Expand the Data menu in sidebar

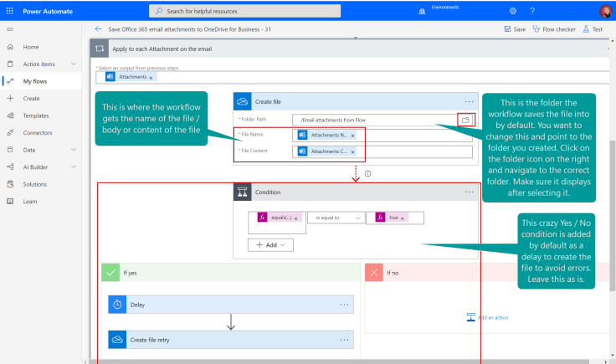pyautogui.click(x=74, y=150)
